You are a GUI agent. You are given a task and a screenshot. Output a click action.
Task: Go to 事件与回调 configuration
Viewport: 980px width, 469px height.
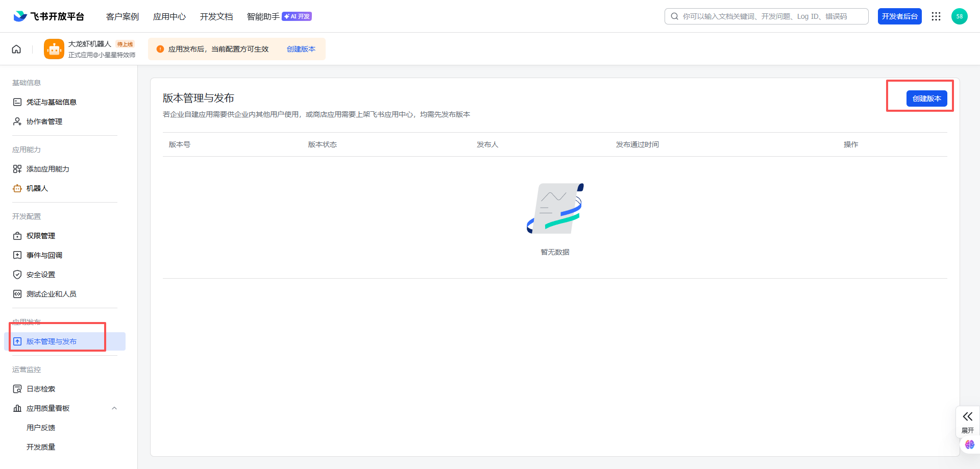(44, 255)
